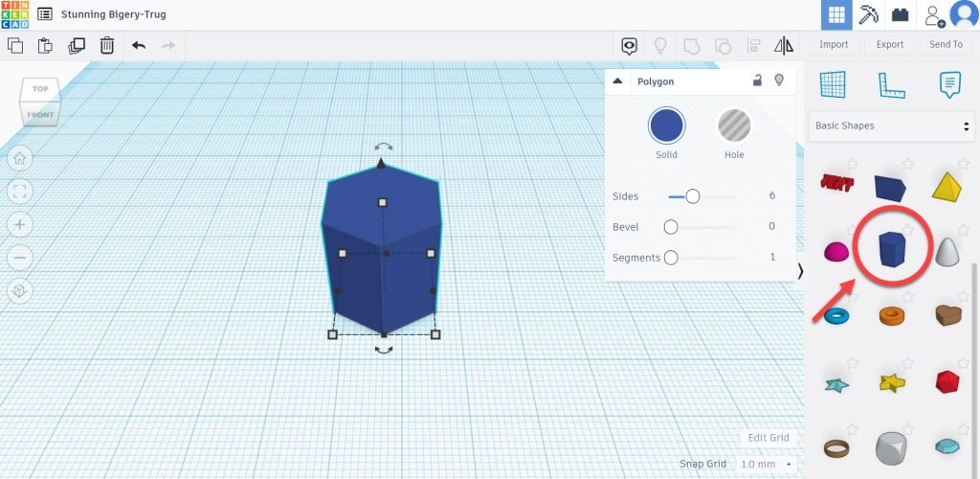This screenshot has width=980, height=479.
Task: Undo the last action
Action: (x=139, y=45)
